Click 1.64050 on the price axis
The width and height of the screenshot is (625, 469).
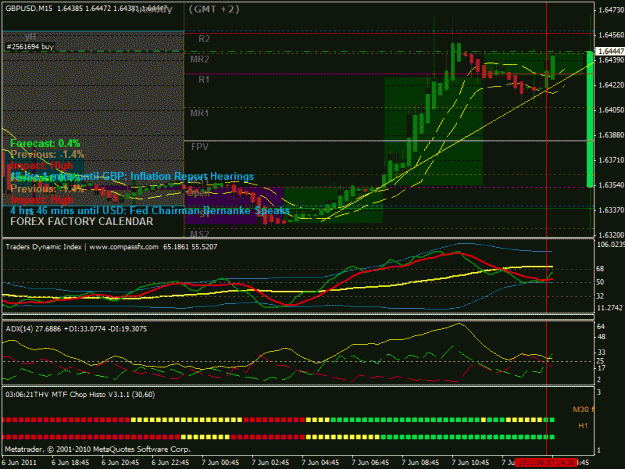click(611, 110)
